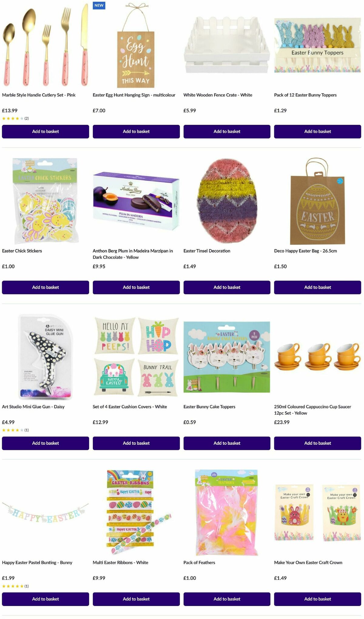Add the Easter Egg Hunt Hanging Sign to basket

click(136, 131)
